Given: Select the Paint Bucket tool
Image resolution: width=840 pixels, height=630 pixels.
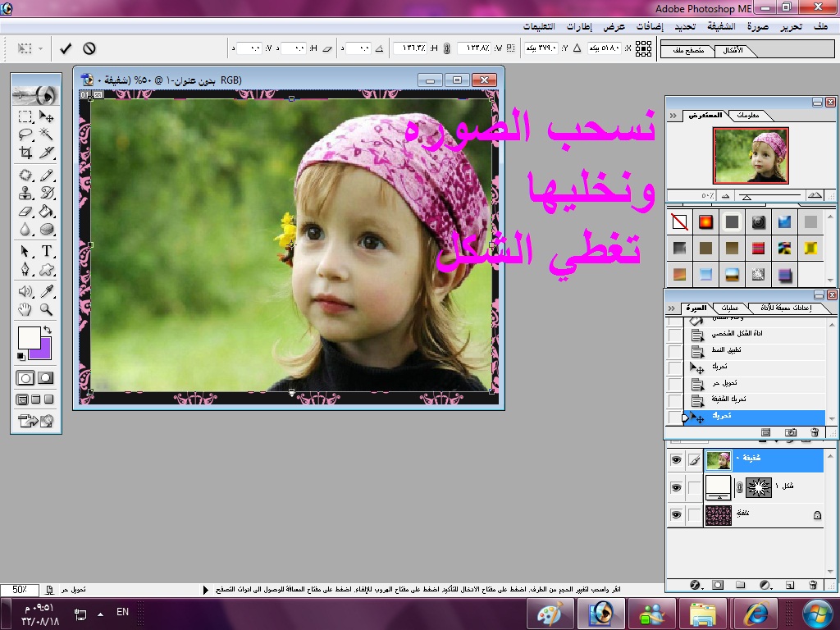Looking at the screenshot, I should 47,212.
